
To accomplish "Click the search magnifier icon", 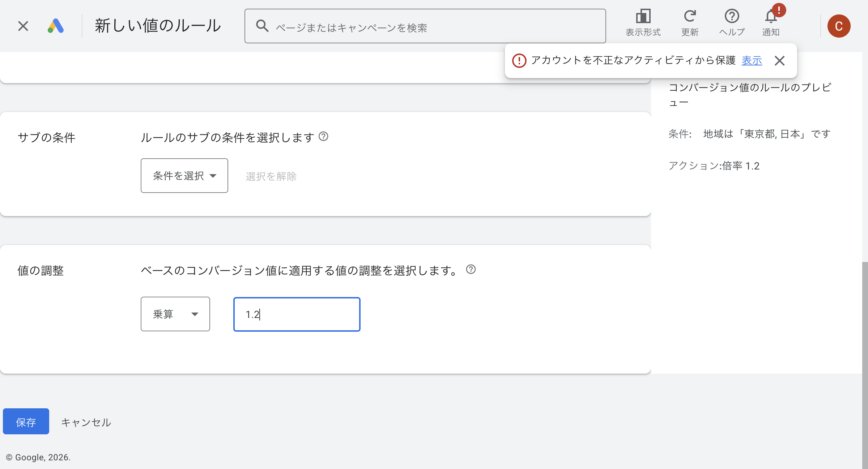I will pos(262,26).
